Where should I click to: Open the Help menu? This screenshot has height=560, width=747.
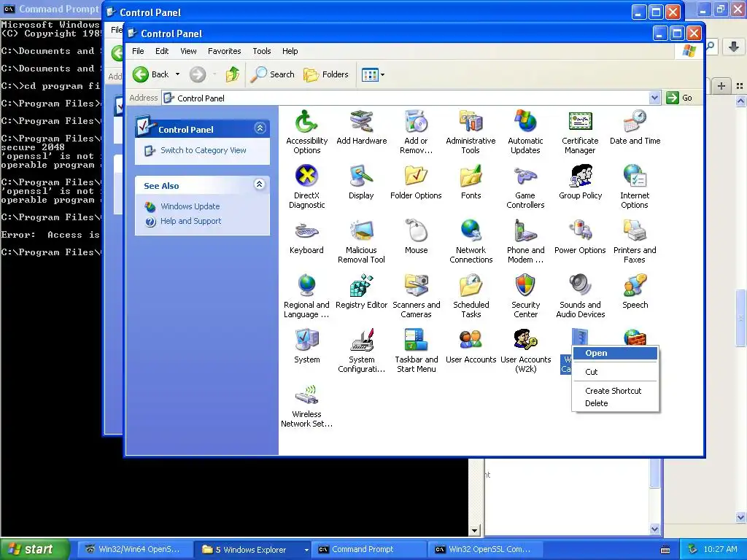point(290,51)
